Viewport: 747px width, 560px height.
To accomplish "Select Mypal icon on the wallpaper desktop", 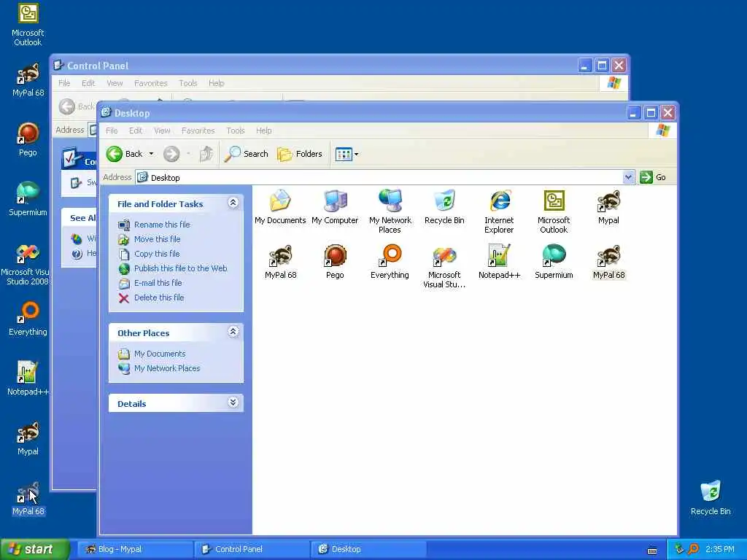I will click(x=28, y=438).
